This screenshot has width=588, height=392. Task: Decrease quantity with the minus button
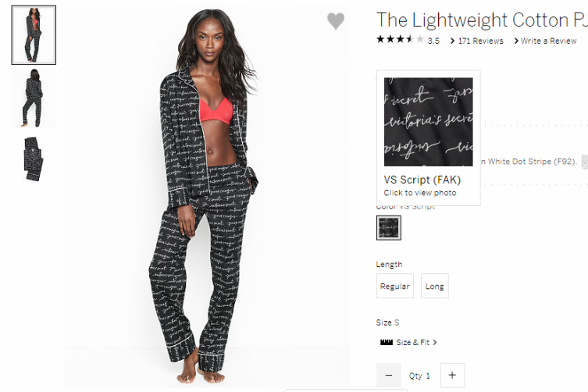tap(389, 375)
